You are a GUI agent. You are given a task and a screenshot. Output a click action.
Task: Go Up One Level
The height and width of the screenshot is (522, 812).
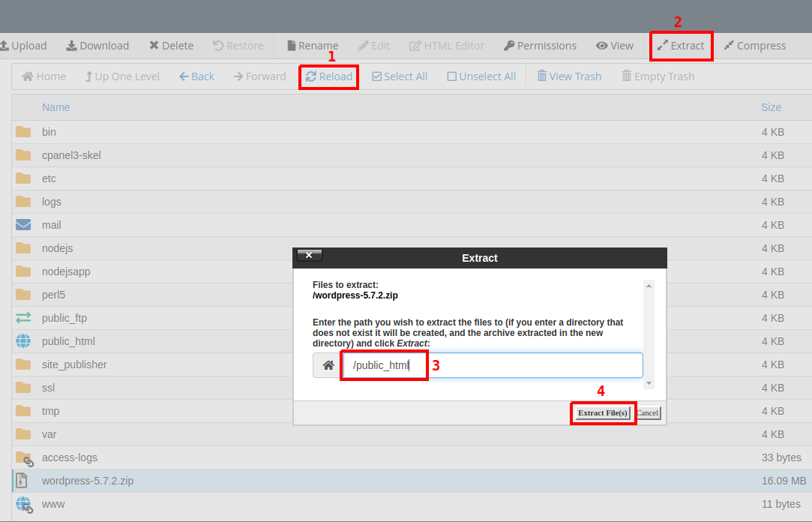[121, 76]
